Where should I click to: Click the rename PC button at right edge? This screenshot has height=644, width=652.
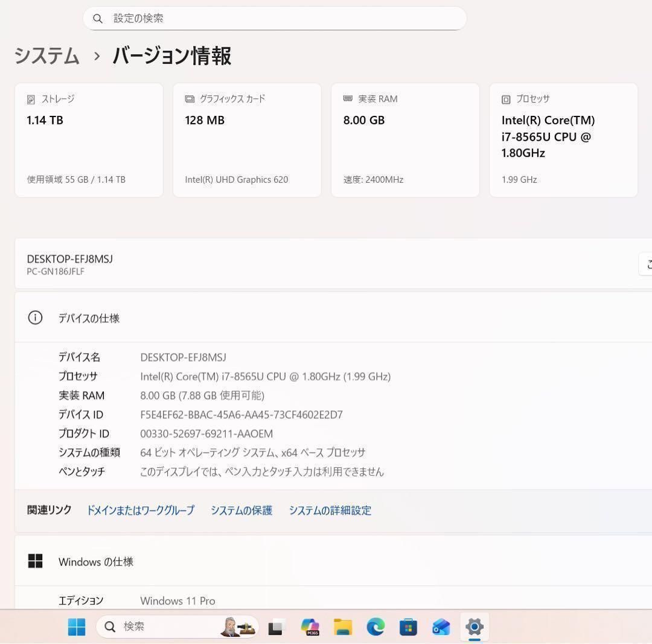point(646,264)
